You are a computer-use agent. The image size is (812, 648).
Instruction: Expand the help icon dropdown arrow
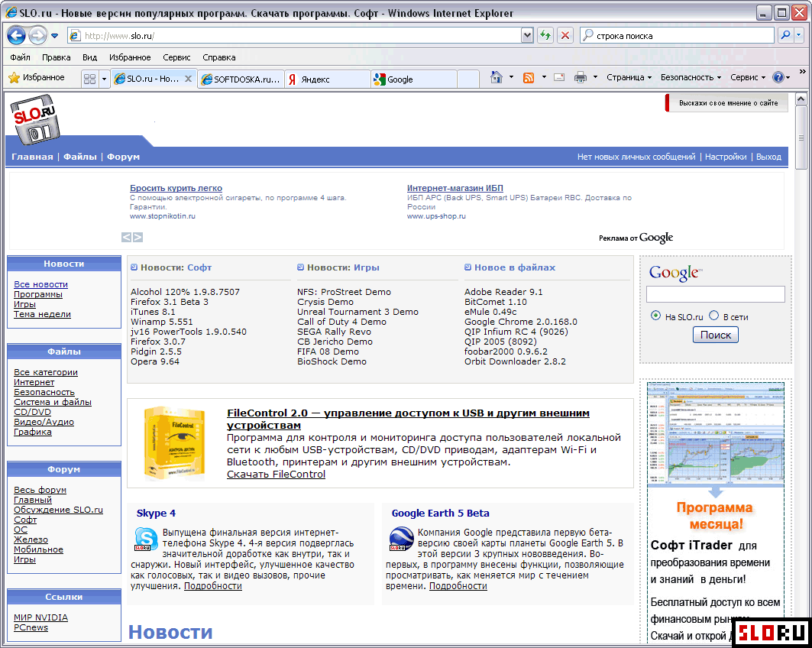(788, 78)
